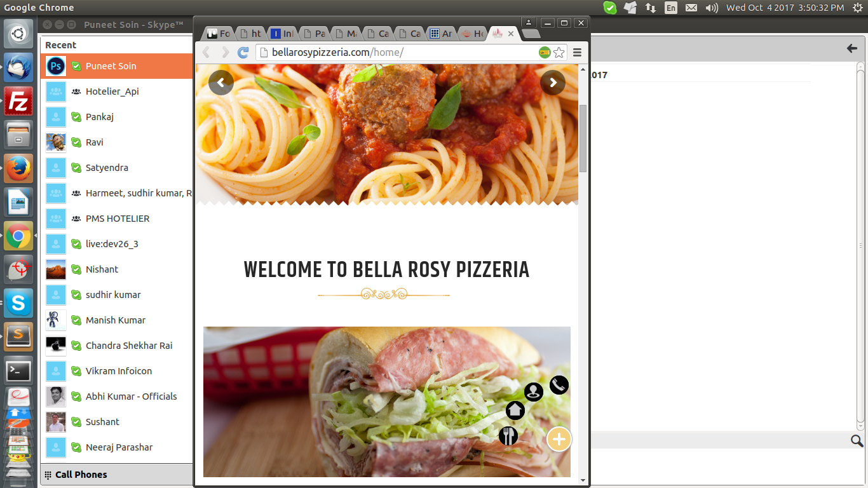Viewport: 868px width, 488px height.
Task: Reload the Bella Rosy Pizzeria page
Action: pyautogui.click(x=243, y=53)
